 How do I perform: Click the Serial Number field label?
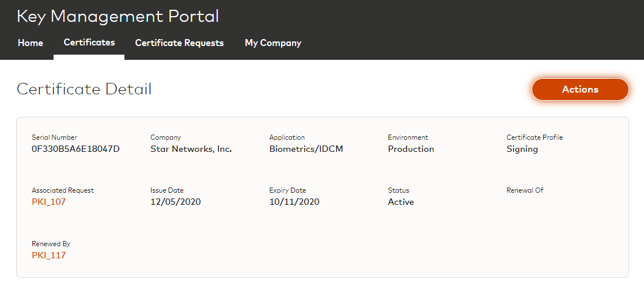tap(54, 137)
